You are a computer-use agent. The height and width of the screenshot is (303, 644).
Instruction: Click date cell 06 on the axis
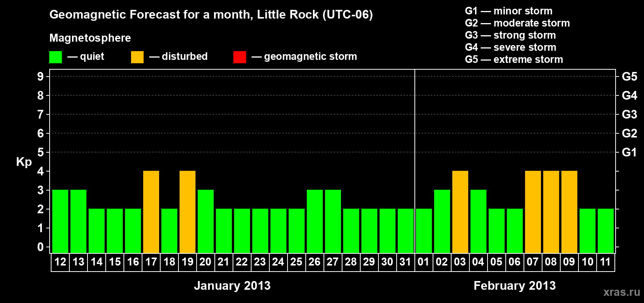pos(515,262)
